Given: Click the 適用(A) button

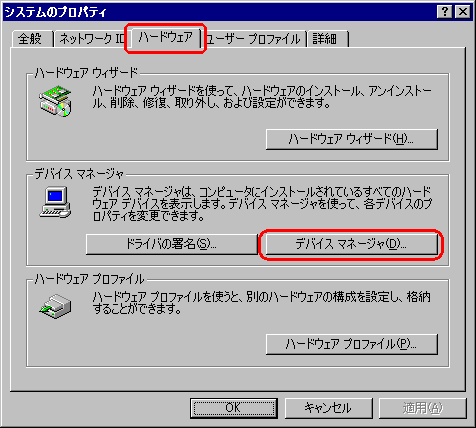Looking at the screenshot, I should [x=423, y=408].
